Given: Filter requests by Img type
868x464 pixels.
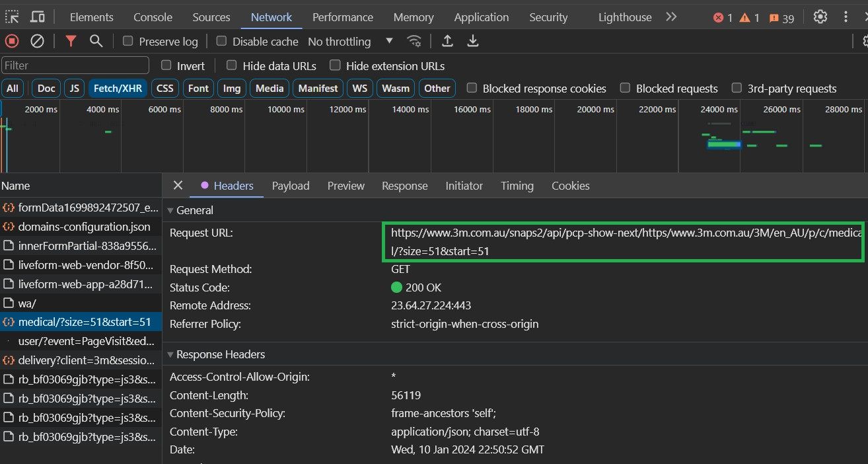Looking at the screenshot, I should (232, 88).
